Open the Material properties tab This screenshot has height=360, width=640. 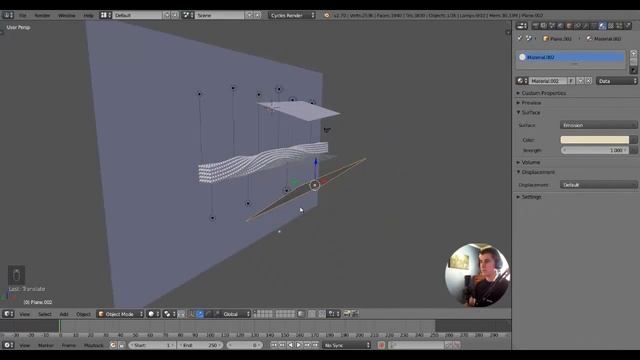(x=602, y=26)
